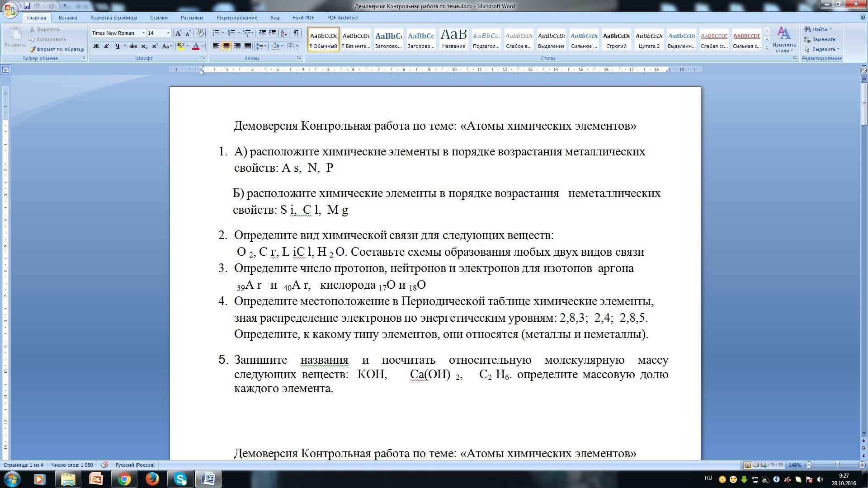Click the grow font size icon
868x488 pixels.
click(178, 33)
